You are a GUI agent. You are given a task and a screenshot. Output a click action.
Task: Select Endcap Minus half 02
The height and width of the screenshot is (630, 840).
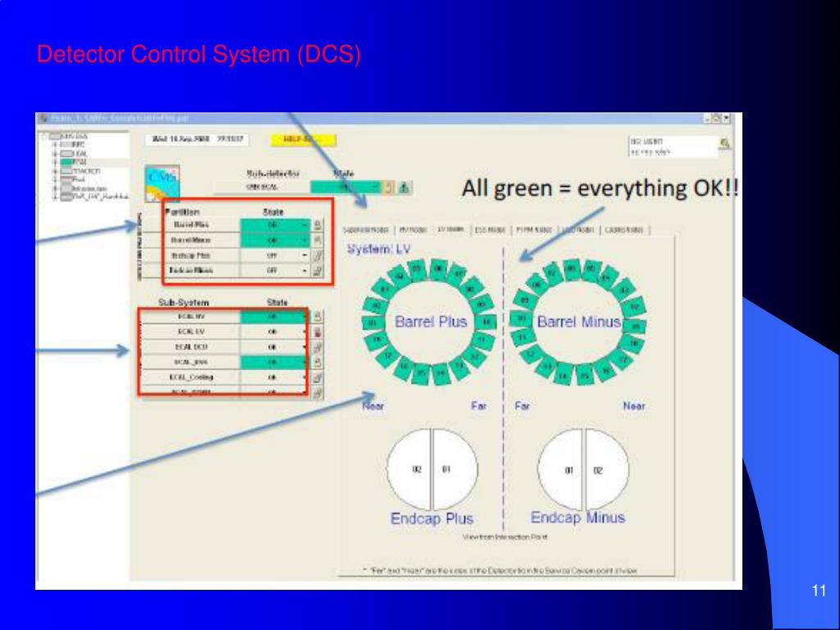point(606,470)
